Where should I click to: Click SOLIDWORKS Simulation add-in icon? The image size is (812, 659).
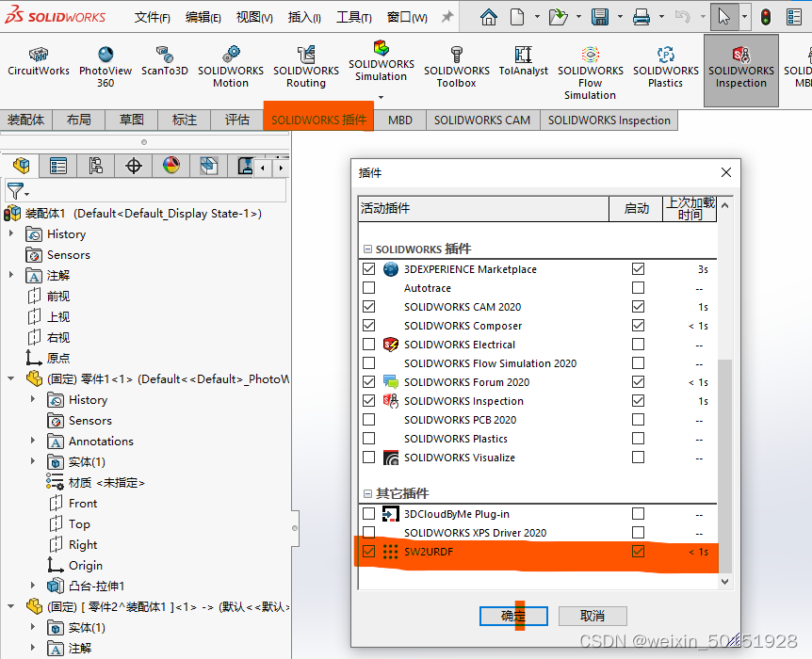382,61
